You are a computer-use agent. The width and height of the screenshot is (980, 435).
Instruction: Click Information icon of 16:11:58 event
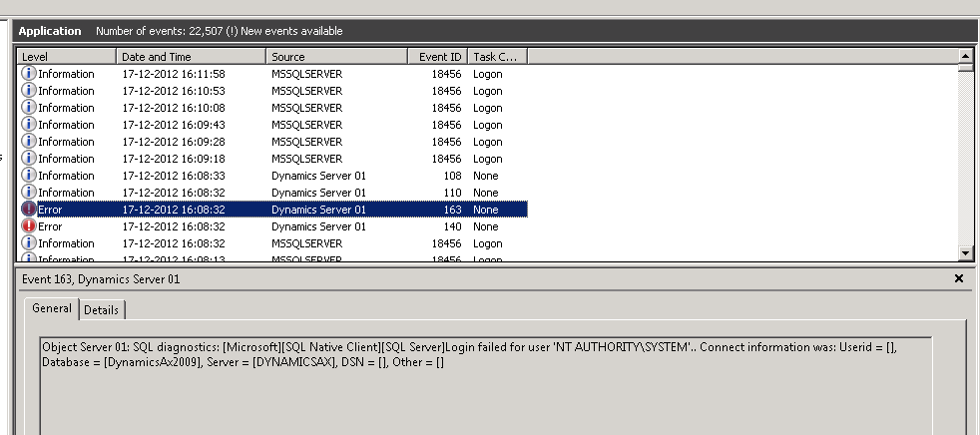coord(29,73)
